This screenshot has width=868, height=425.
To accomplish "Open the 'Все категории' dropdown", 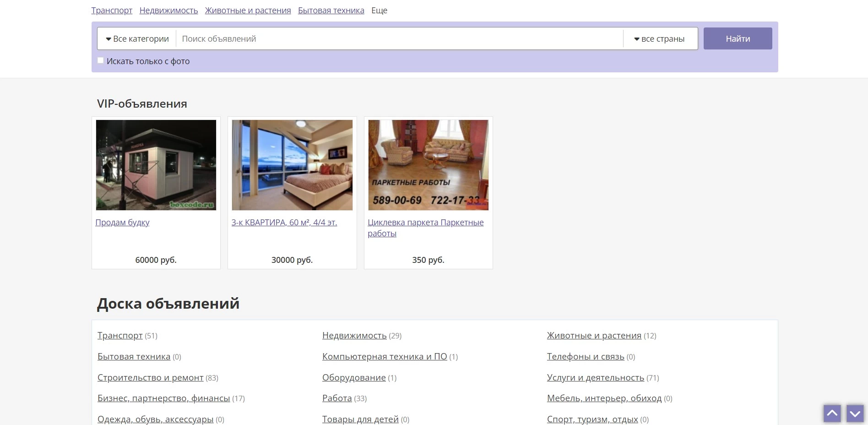I will [x=137, y=39].
